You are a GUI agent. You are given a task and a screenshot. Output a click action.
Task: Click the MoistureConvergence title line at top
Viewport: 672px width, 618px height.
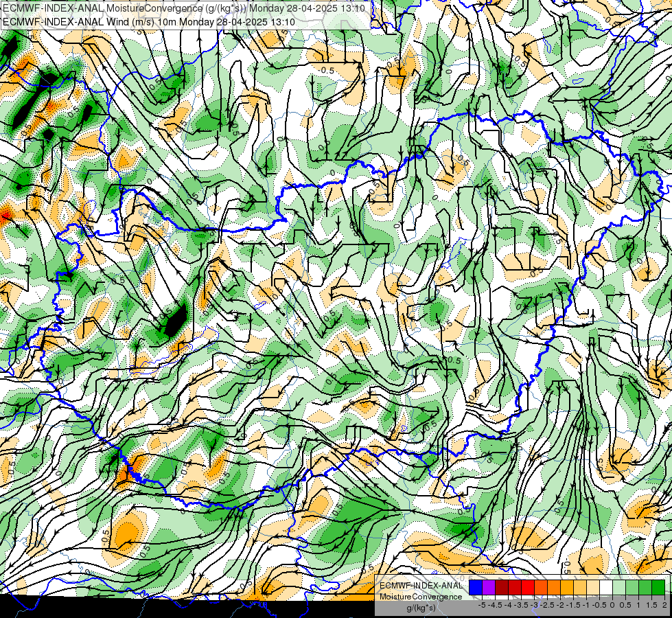pyautogui.click(x=184, y=8)
